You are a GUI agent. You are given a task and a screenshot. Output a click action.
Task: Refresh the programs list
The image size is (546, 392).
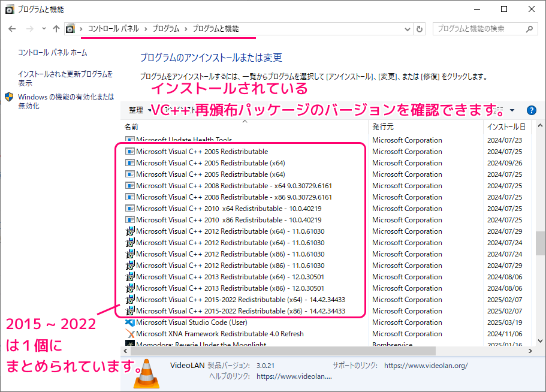pos(420,29)
